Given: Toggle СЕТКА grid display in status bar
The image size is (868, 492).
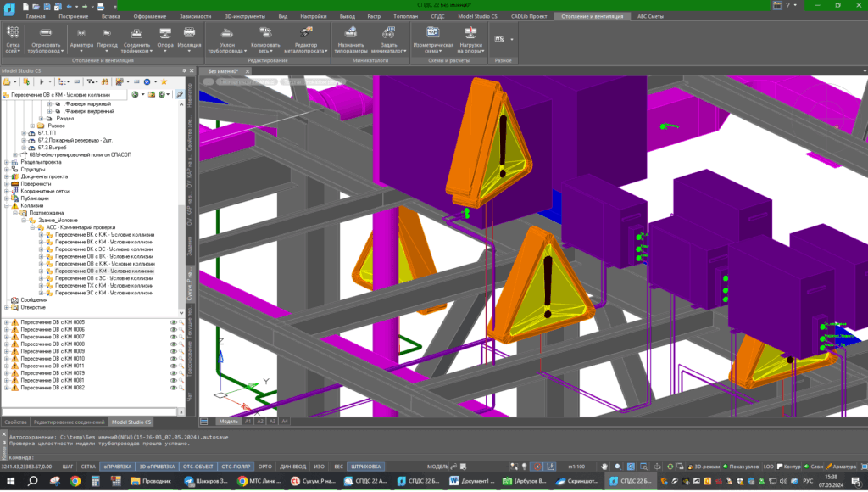Looking at the screenshot, I should click(x=86, y=467).
